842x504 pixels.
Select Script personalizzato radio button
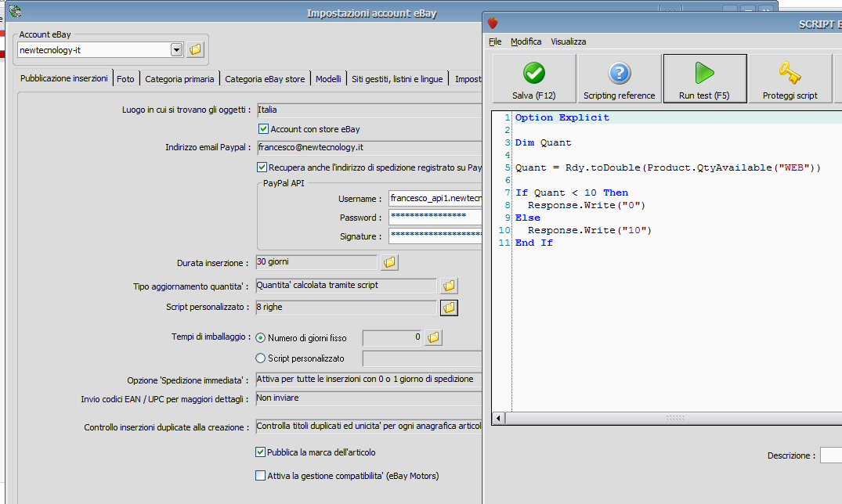(x=261, y=358)
